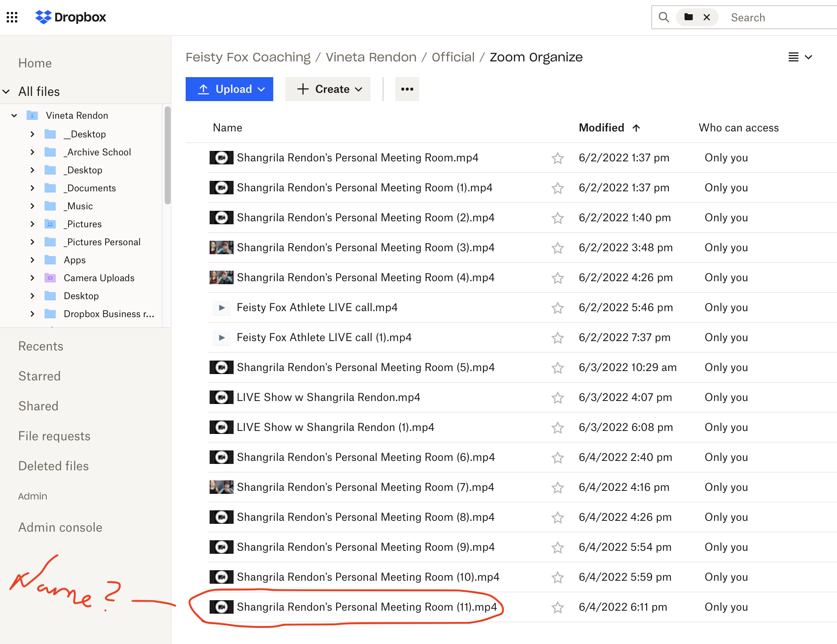Sort files by Name column
The width and height of the screenshot is (837, 644).
(227, 128)
